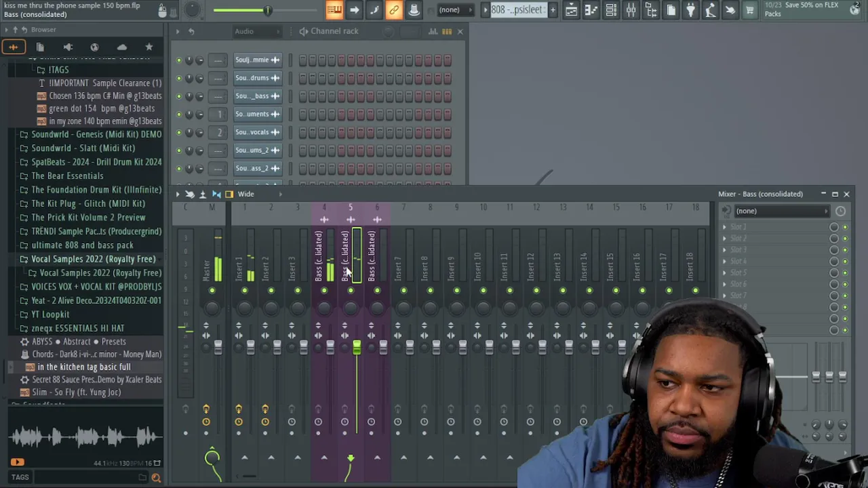Select the So..uments channel button
Viewport: 868px width, 488px height.
(256, 115)
